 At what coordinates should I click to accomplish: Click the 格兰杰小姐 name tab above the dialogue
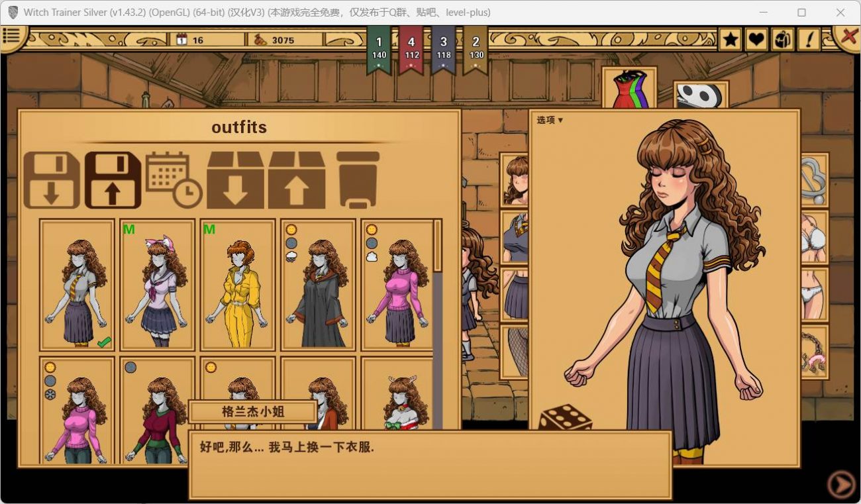pyautogui.click(x=252, y=411)
